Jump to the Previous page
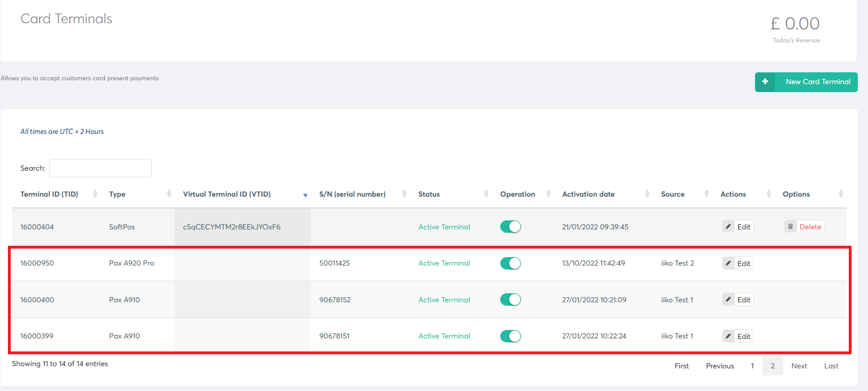 [719, 366]
